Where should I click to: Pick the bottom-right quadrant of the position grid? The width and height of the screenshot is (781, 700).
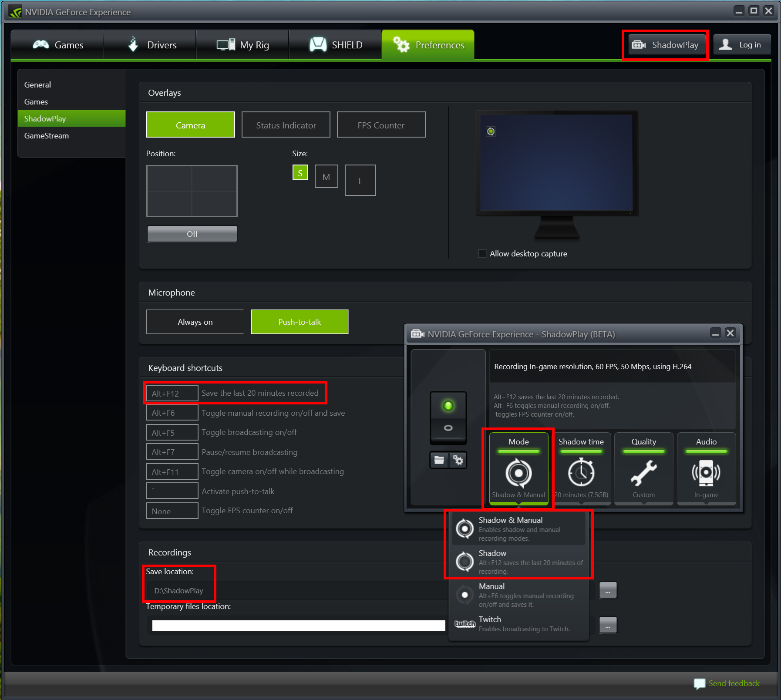[214, 204]
